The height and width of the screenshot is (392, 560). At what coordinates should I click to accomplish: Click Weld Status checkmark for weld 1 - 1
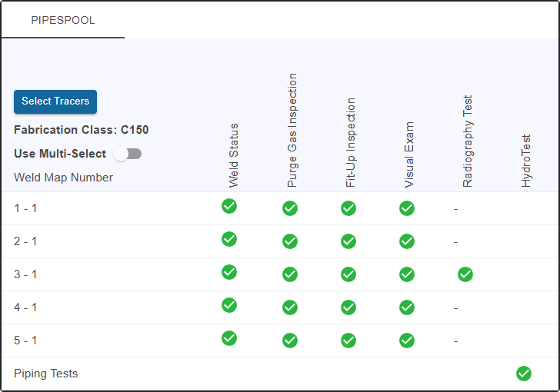[229, 206]
